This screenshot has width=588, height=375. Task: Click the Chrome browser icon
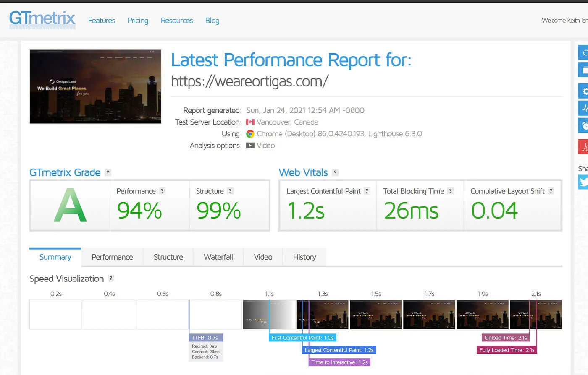pos(250,134)
